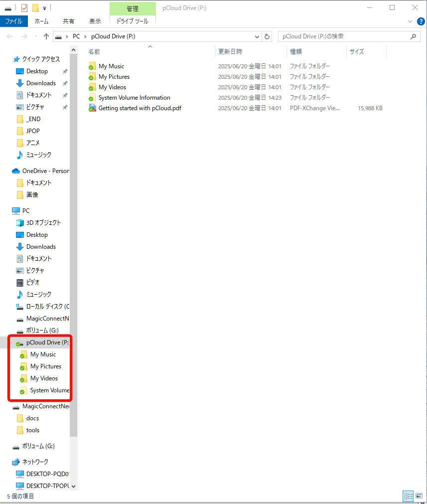Switch to the ホーム ribbon tab
Image resolution: width=427 pixels, height=504 pixels.
[41, 21]
